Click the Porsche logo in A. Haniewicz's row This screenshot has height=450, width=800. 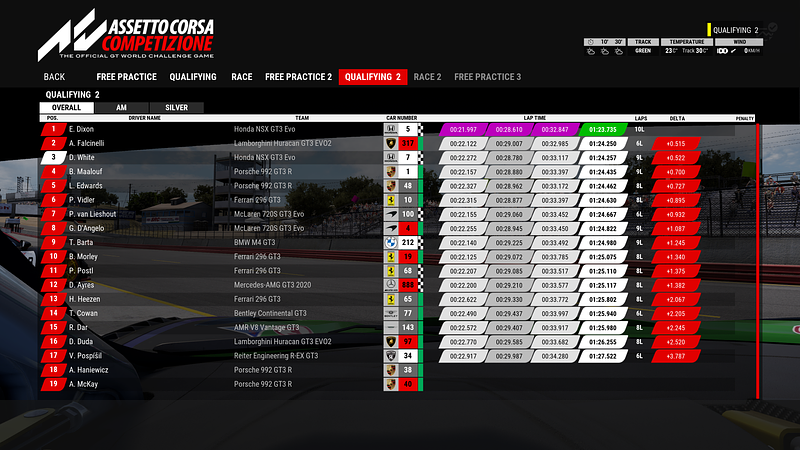pyautogui.click(x=391, y=370)
